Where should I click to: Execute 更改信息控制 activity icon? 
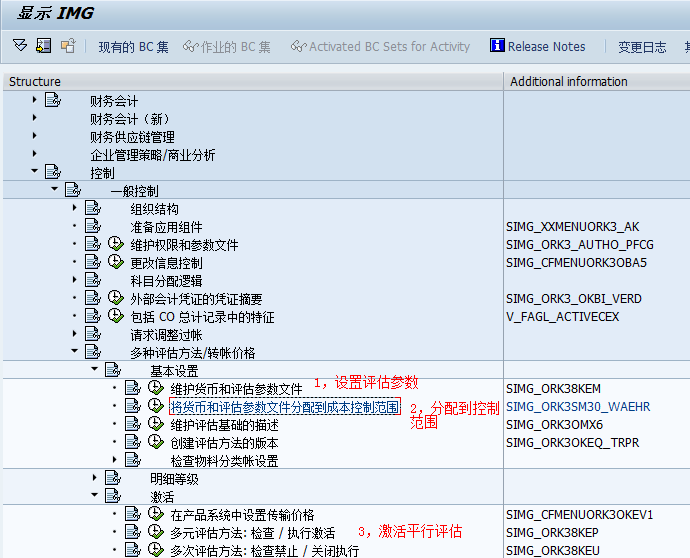(x=116, y=262)
